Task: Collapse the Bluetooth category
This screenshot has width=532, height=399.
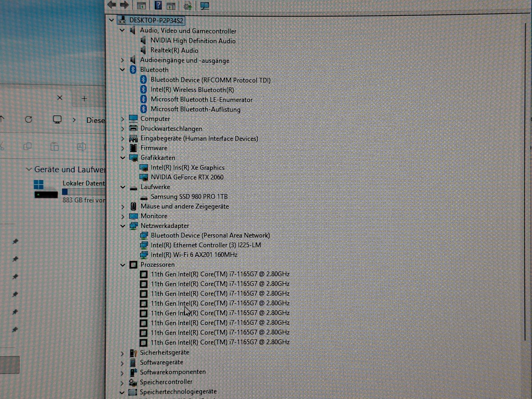Action: [x=122, y=70]
